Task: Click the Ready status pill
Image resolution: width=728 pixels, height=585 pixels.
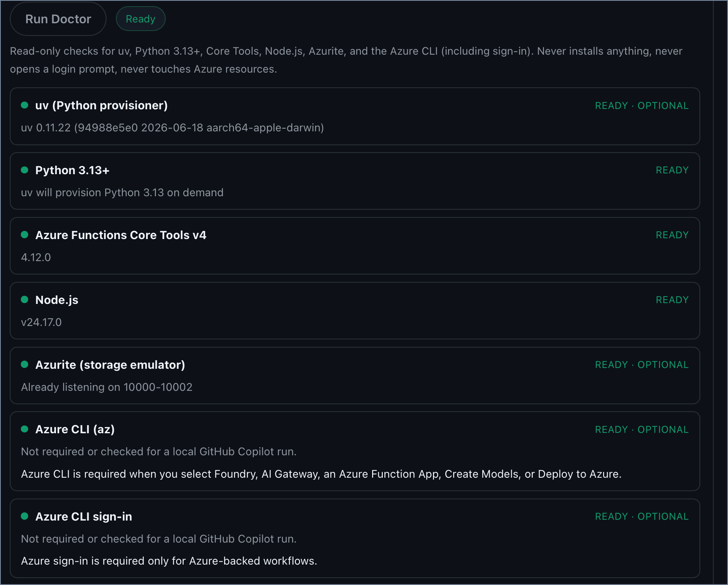Action: tap(140, 19)
